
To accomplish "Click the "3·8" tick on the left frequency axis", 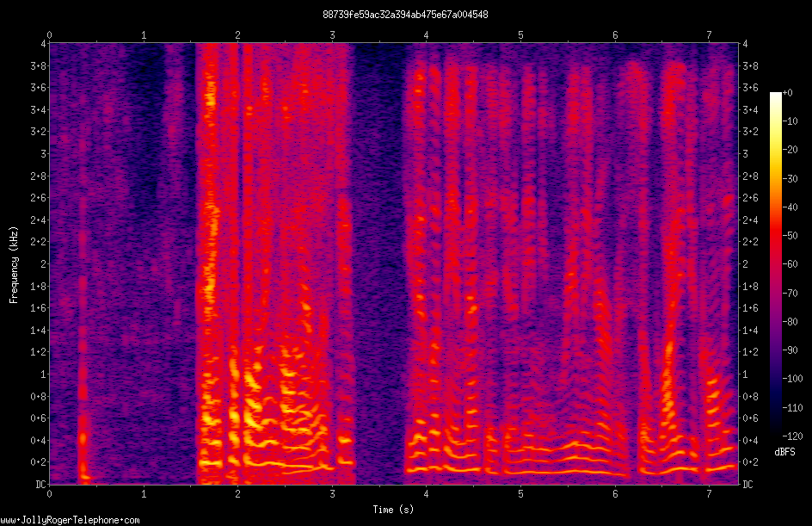I will pos(38,65).
